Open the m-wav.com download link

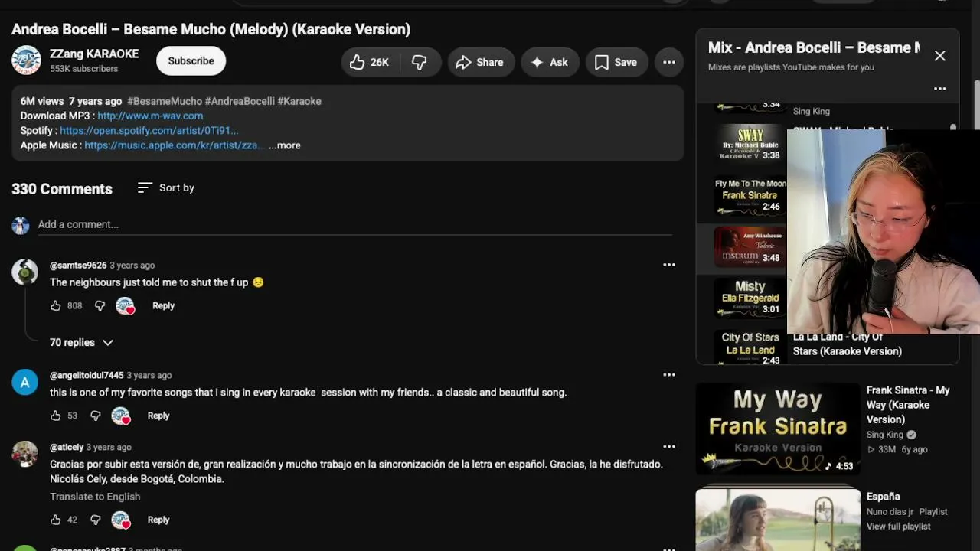click(150, 116)
